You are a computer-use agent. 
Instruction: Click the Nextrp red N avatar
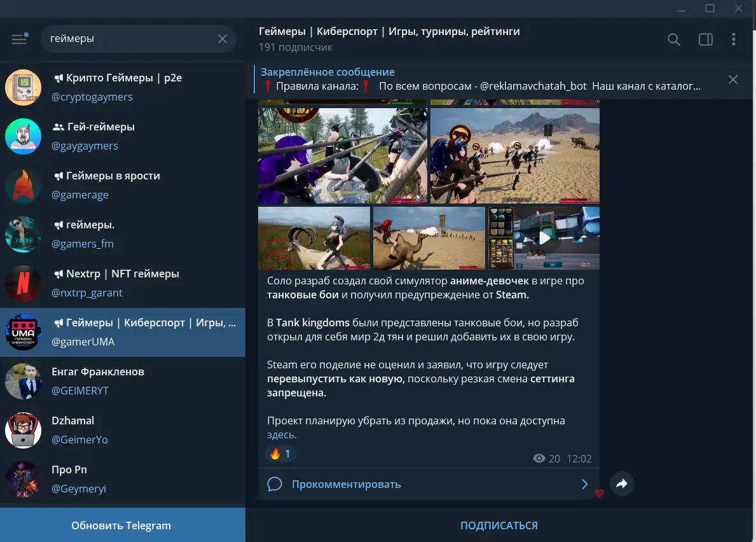(x=23, y=283)
